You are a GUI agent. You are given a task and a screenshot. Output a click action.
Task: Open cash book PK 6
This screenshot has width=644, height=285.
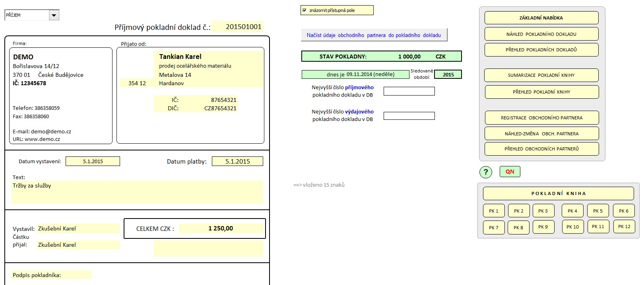coord(624,211)
